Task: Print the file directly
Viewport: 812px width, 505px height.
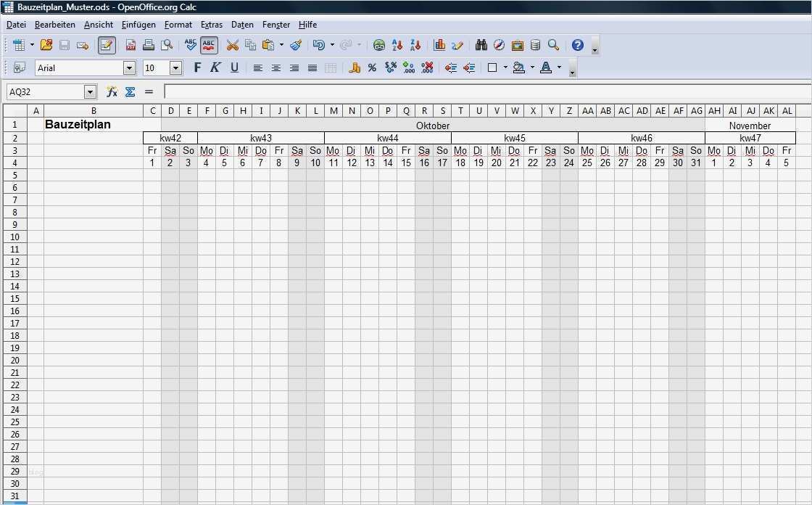Action: click(149, 45)
